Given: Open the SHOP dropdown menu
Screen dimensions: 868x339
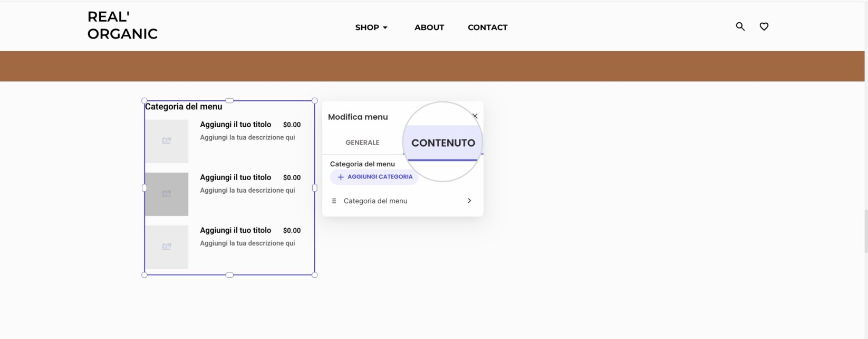Looking at the screenshot, I should (371, 27).
